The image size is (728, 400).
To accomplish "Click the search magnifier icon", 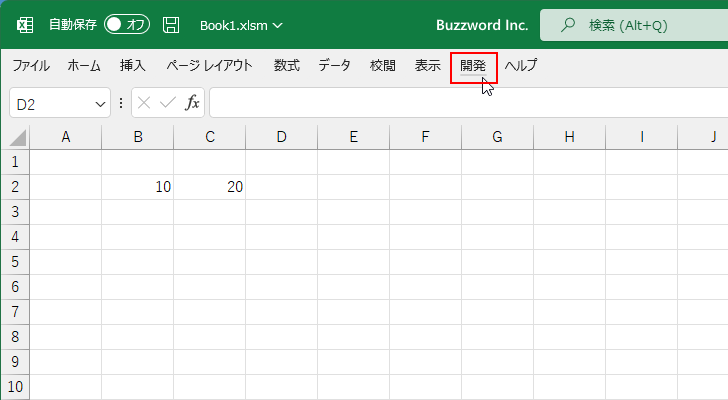I will 567,25.
